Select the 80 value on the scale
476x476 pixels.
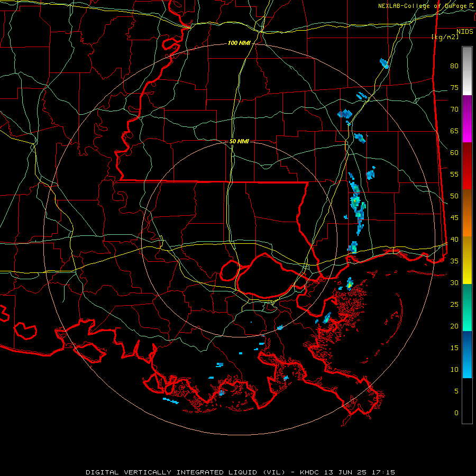(x=454, y=66)
